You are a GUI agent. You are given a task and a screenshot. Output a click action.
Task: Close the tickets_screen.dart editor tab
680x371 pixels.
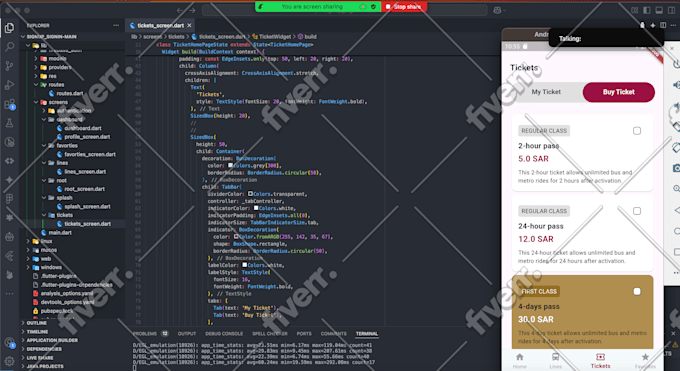pyautogui.click(x=189, y=26)
